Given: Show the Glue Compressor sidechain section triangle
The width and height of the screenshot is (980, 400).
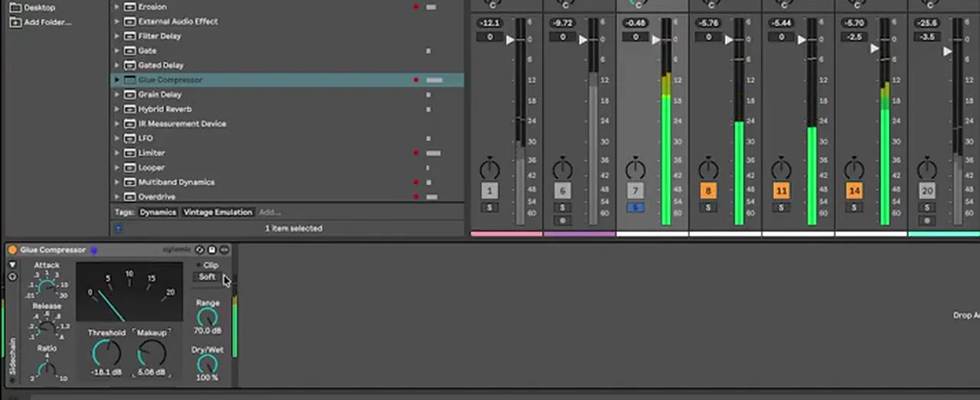Looking at the screenshot, I should (12, 264).
